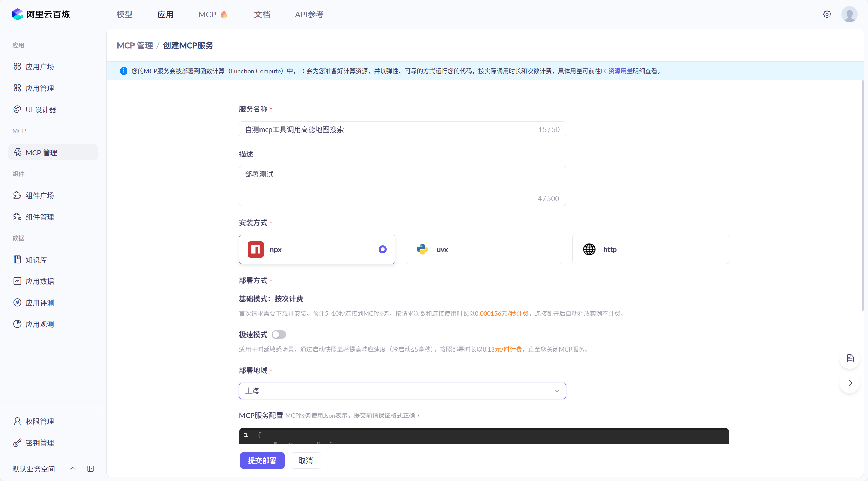Collapse the sidebar with panel icon
Viewport: 868px width, 481px height.
tap(90, 469)
